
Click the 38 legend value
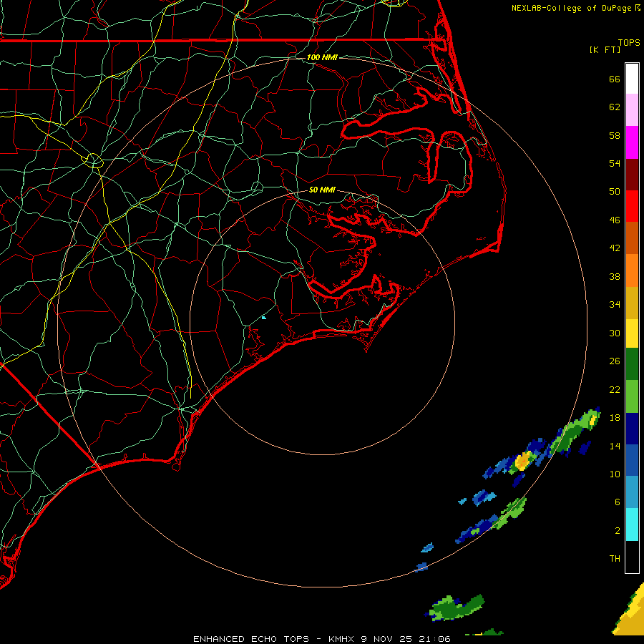(615, 276)
